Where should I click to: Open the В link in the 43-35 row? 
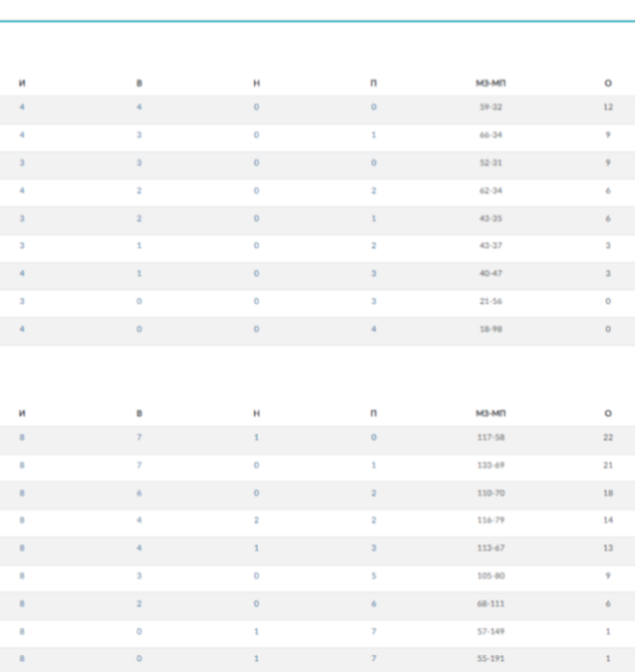(x=139, y=219)
